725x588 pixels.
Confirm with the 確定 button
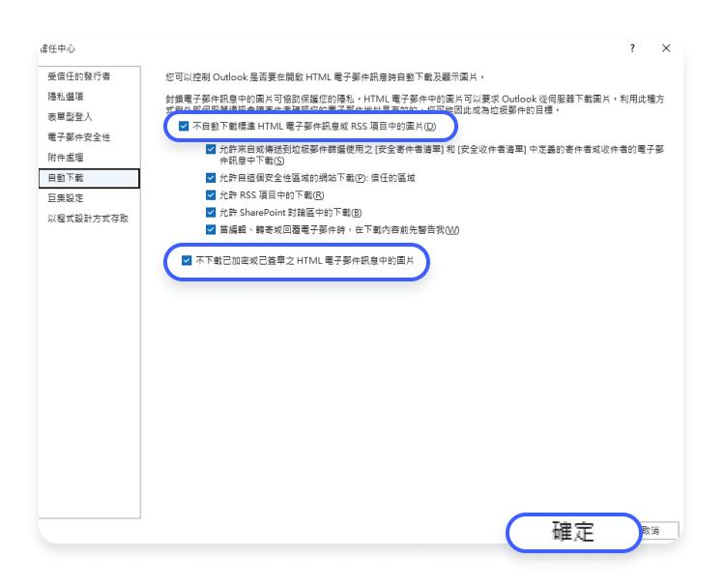pyautogui.click(x=573, y=532)
